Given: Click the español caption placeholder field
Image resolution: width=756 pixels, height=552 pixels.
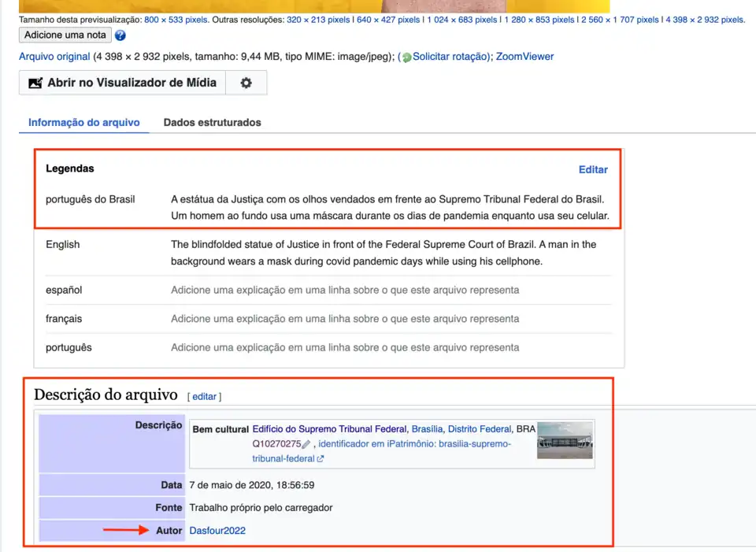Looking at the screenshot, I should [345, 290].
